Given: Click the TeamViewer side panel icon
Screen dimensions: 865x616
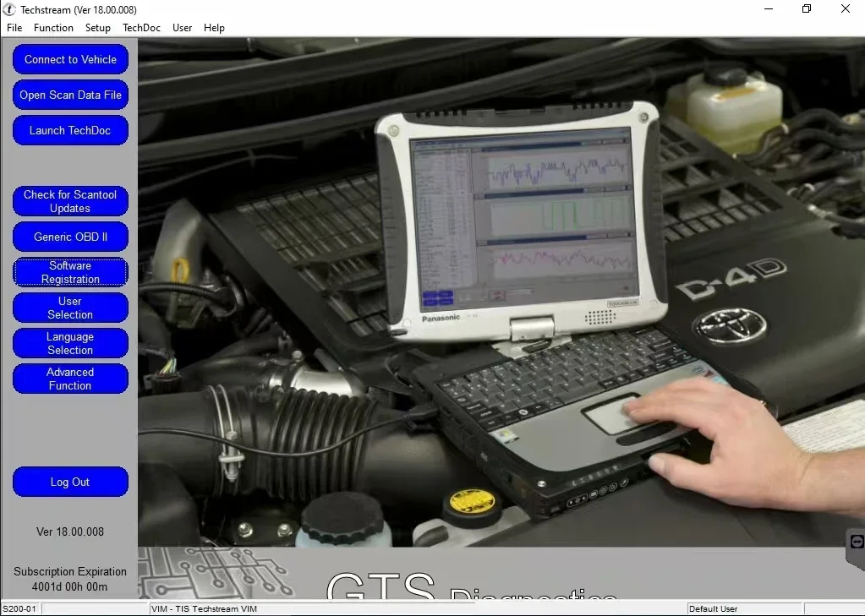Looking at the screenshot, I should [857, 542].
